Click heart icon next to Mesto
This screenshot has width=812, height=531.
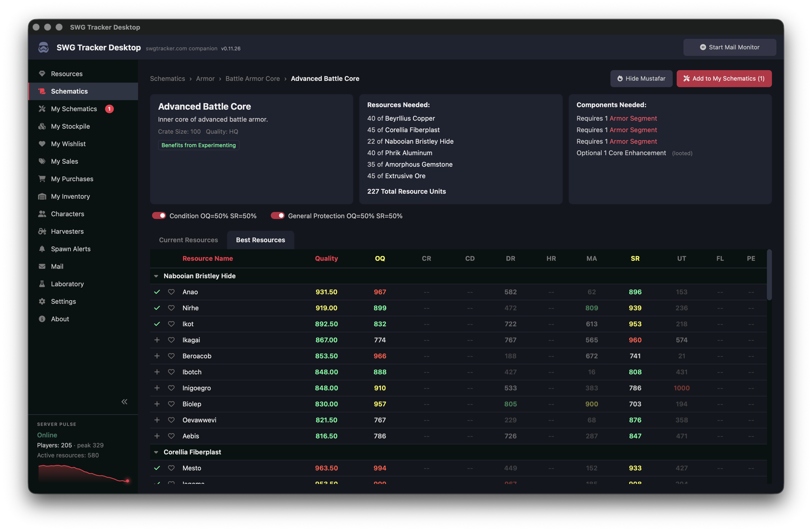[x=171, y=468]
